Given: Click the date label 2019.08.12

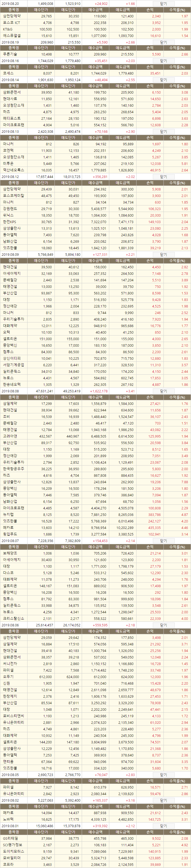Looking at the screenshot, I should (10, 177).
